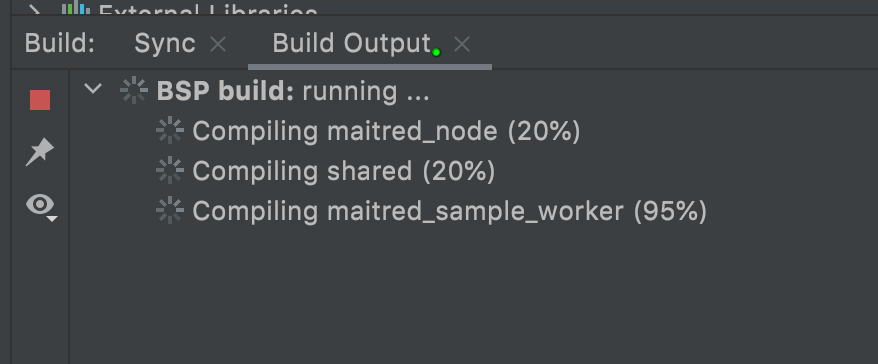Expand the External Libraries node

coord(35,8)
